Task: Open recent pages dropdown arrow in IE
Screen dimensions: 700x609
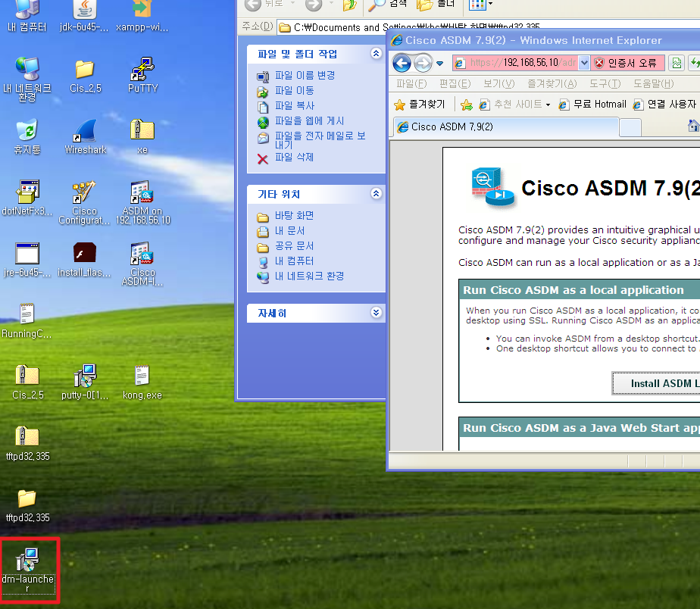Action: point(439,64)
